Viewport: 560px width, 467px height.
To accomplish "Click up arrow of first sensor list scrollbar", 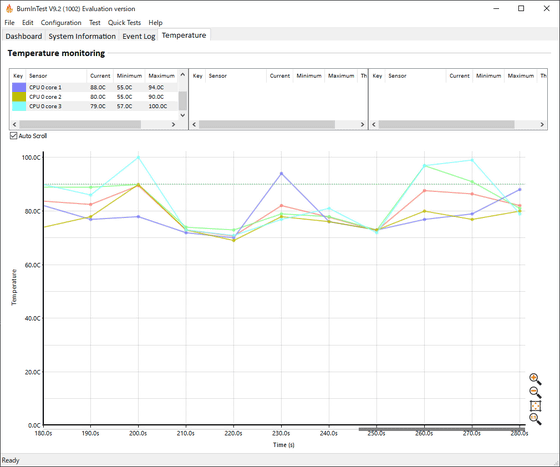I will [x=182, y=75].
